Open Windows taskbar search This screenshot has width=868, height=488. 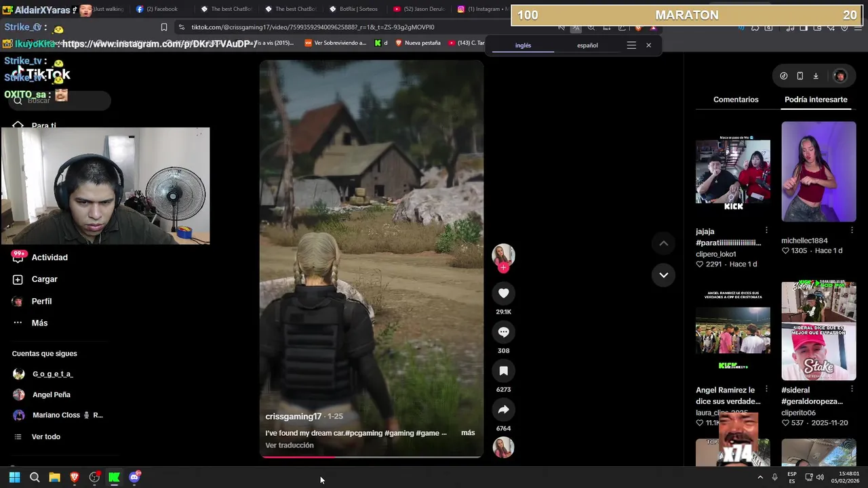coord(35,477)
